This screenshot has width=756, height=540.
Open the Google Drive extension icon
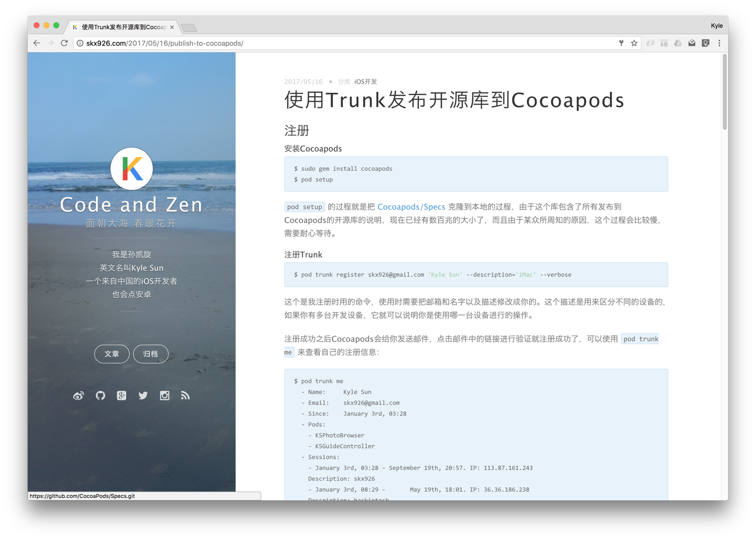[678, 43]
